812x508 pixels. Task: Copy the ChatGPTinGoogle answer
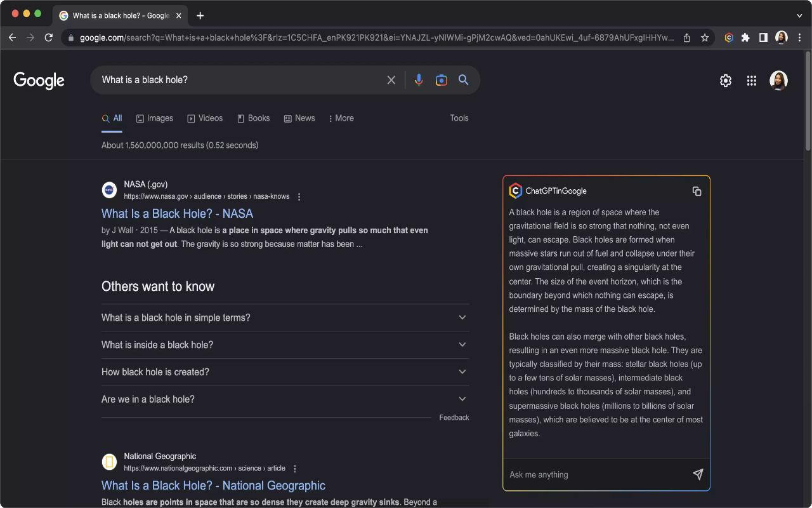[697, 191]
